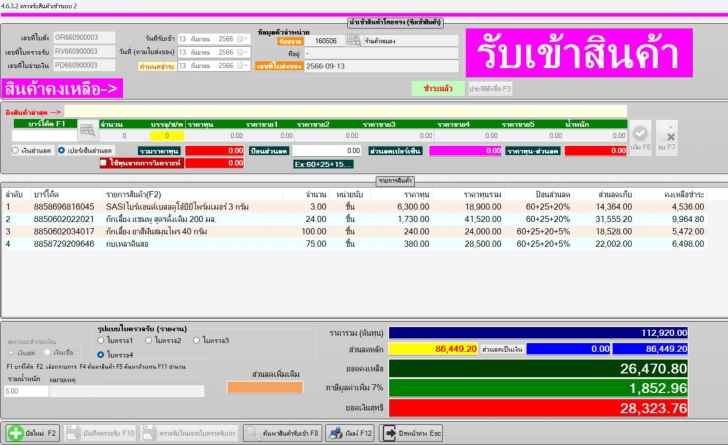Click SASI product name in row 1
Image resolution: width=728 pixels, height=445 pixels.
click(177, 207)
